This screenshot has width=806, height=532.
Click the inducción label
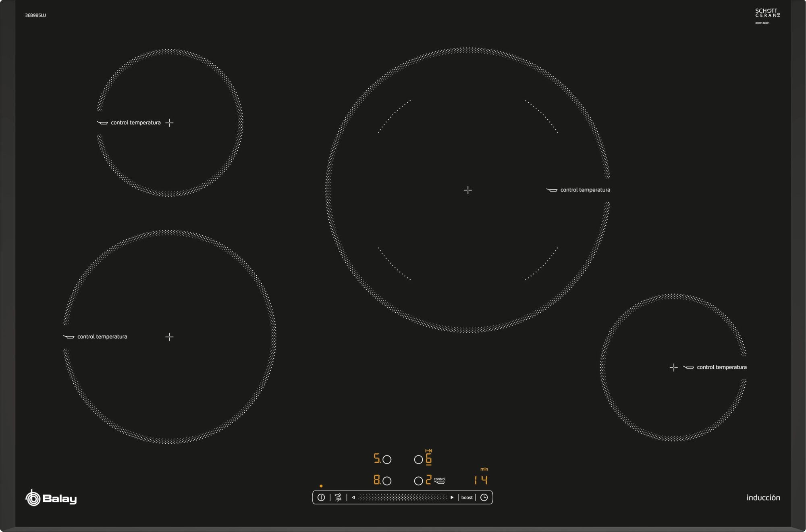(x=763, y=498)
